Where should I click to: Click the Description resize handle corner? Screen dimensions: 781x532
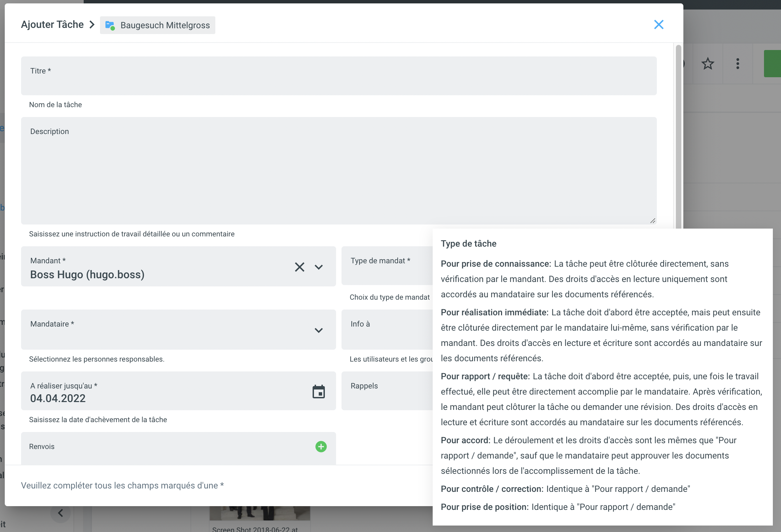[x=653, y=221]
